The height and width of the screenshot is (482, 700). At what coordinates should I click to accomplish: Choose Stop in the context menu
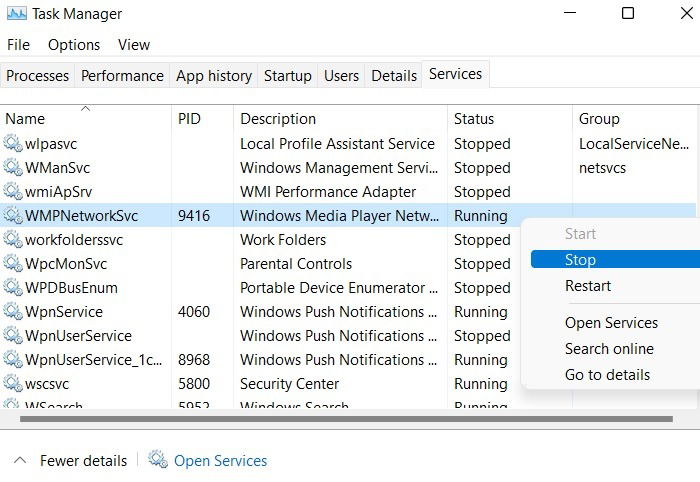tap(615, 259)
